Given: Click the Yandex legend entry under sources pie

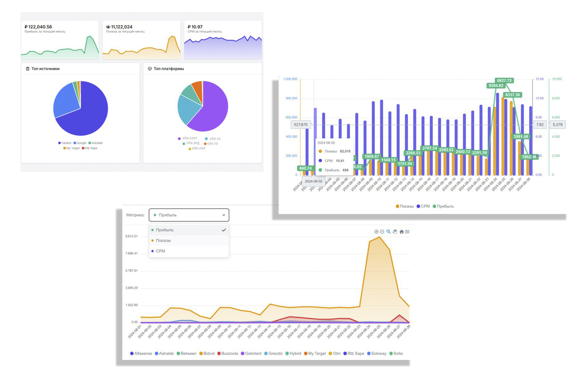Looking at the screenshot, I should (65, 143).
